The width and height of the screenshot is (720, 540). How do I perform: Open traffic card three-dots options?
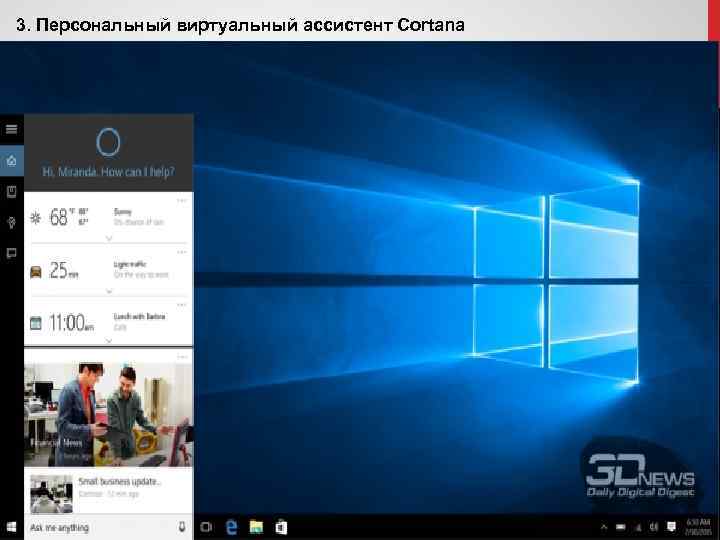(182, 252)
